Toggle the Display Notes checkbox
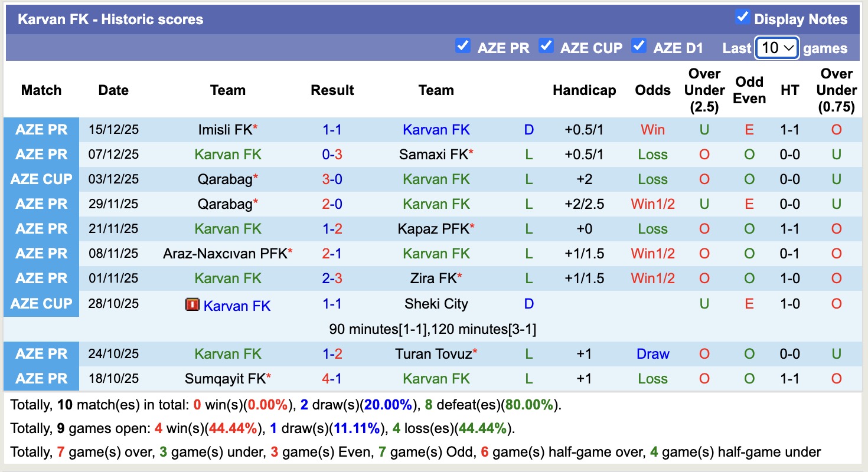 coord(742,18)
